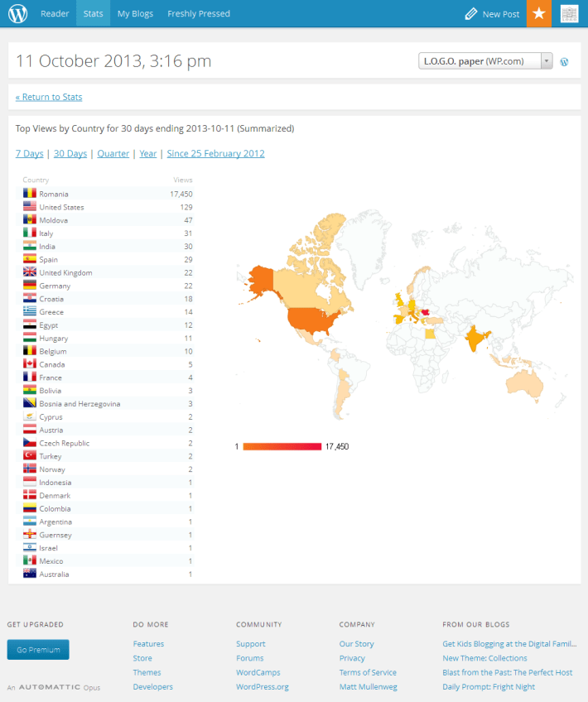Image resolution: width=588 pixels, height=702 pixels.
Task: Click the France flag icon
Action: pos(30,377)
